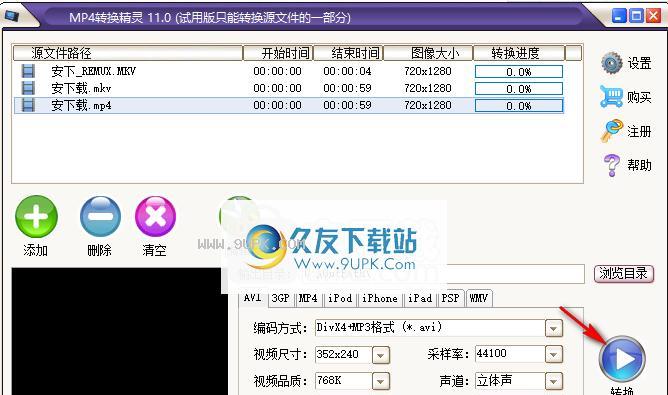Open Settings (设置) gear icon
The image size is (668, 395).
click(612, 63)
